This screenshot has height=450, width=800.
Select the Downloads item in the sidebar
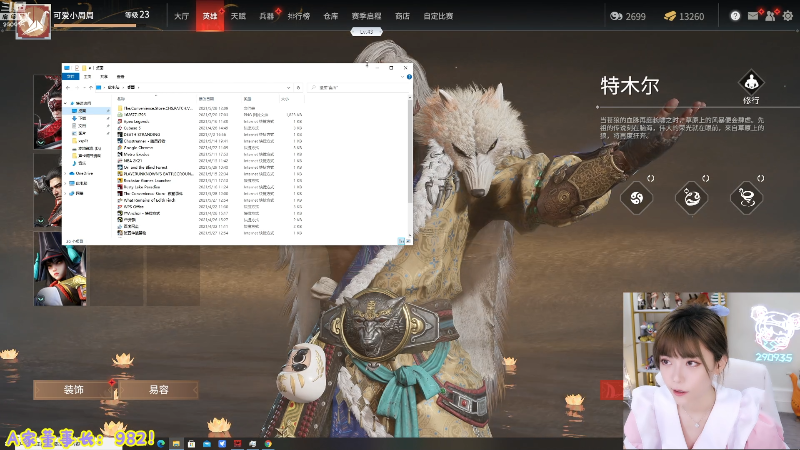tap(82, 118)
